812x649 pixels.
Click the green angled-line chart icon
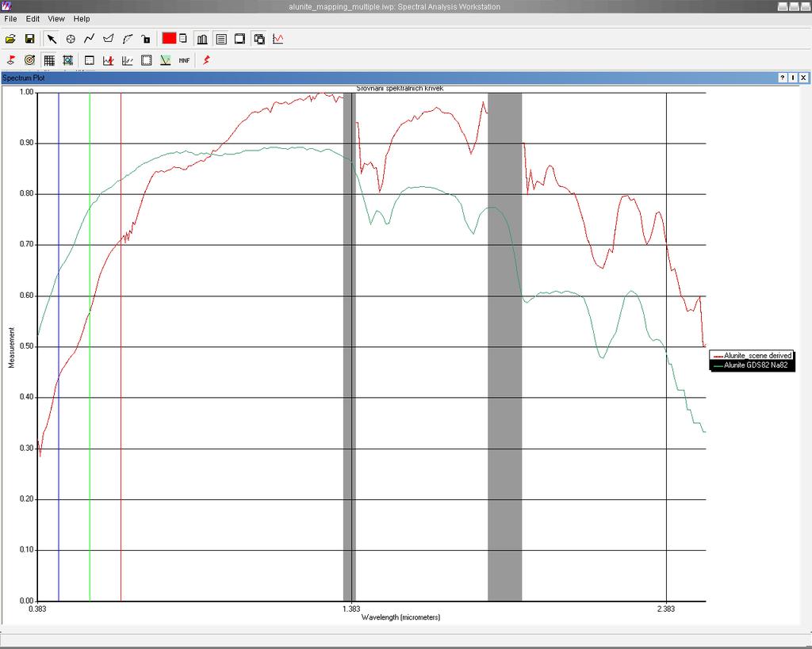pyautogui.click(x=165, y=60)
